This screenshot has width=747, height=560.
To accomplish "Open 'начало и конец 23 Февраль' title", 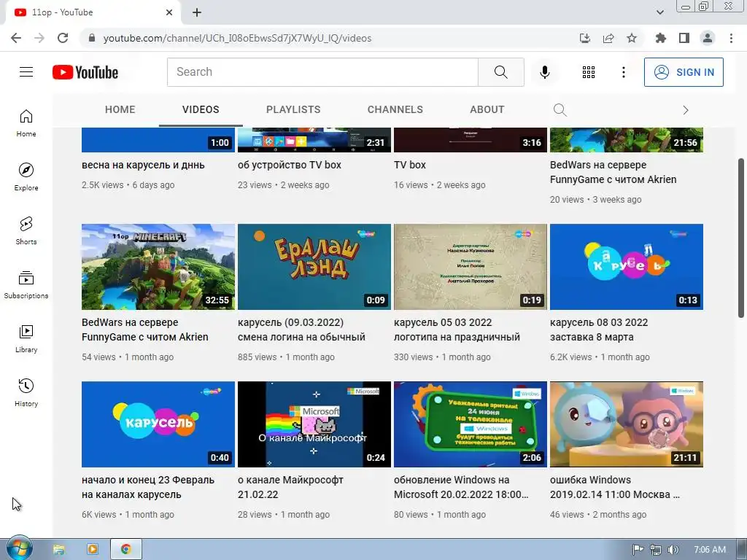I will click(147, 486).
